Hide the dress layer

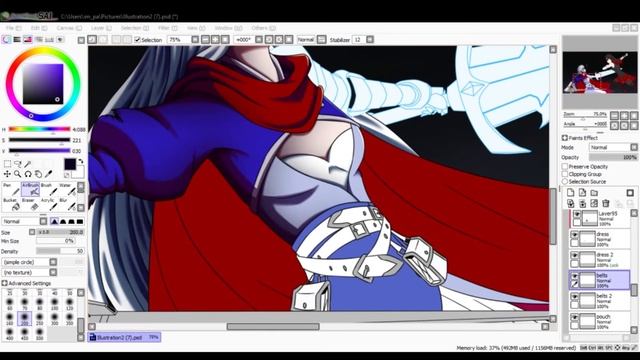[575, 235]
